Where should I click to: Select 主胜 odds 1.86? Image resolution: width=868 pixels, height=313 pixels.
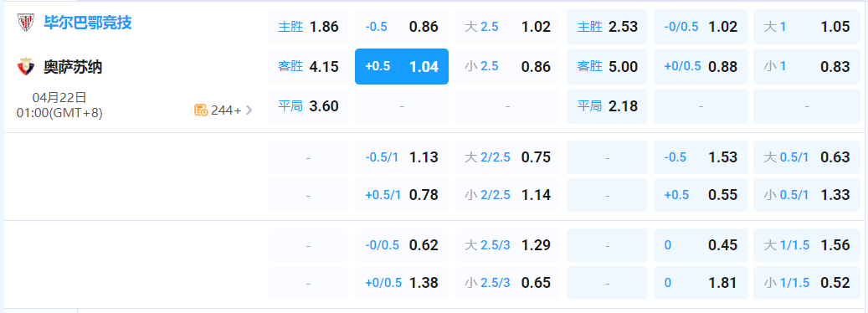pyautogui.click(x=308, y=27)
